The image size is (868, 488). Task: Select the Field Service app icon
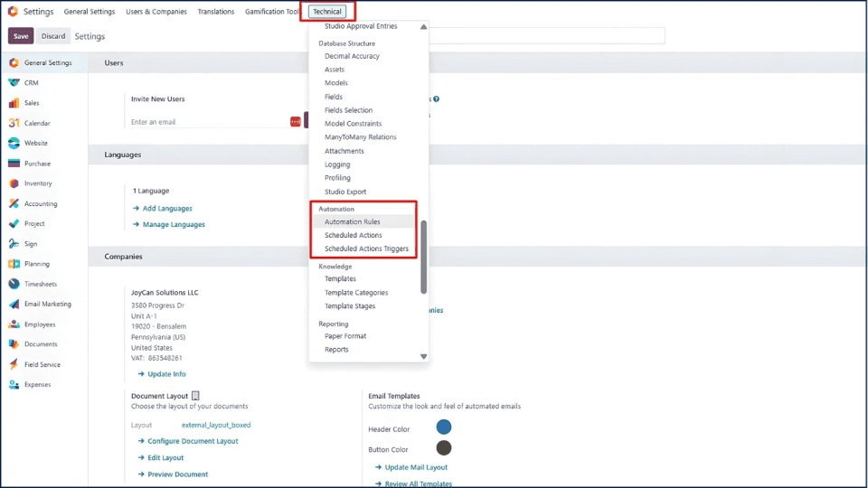pyautogui.click(x=14, y=364)
